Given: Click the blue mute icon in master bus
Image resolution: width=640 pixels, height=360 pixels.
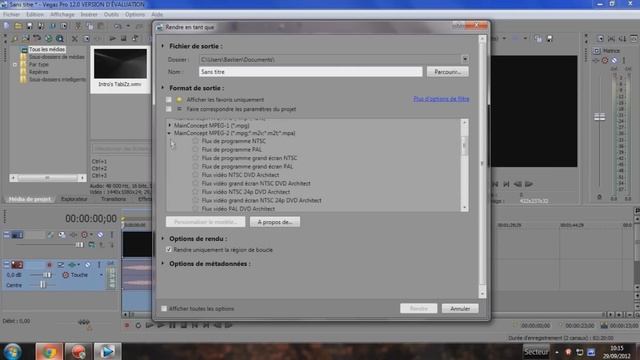Looking at the screenshot, I should [614, 60].
